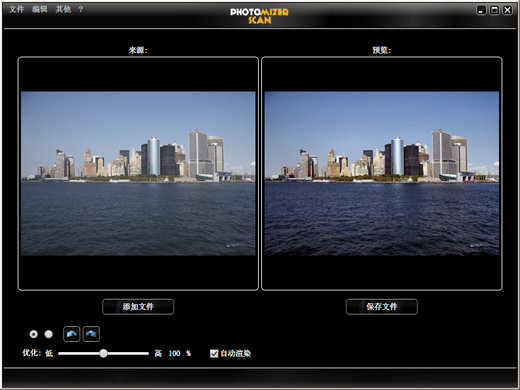520x390 pixels.
Task: Open the ? help menu
Action: (81, 9)
